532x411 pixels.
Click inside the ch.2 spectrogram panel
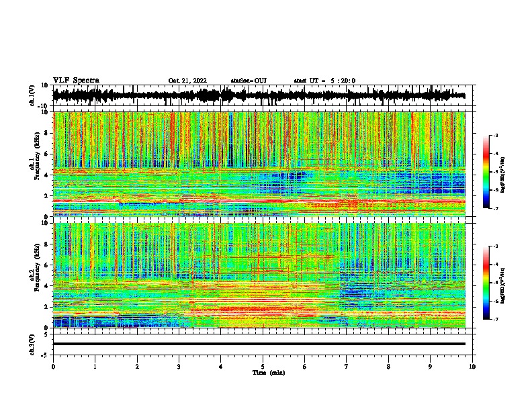(x=259, y=275)
